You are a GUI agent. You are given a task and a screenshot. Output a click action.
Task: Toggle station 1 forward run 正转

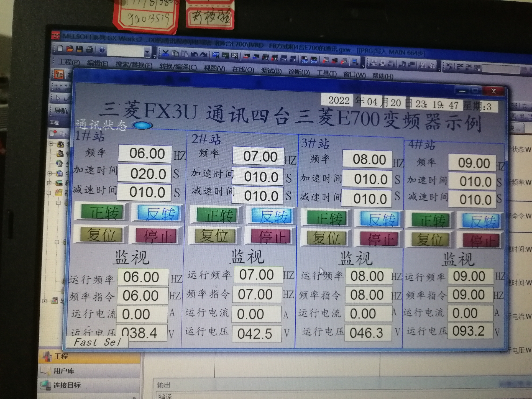(x=102, y=212)
